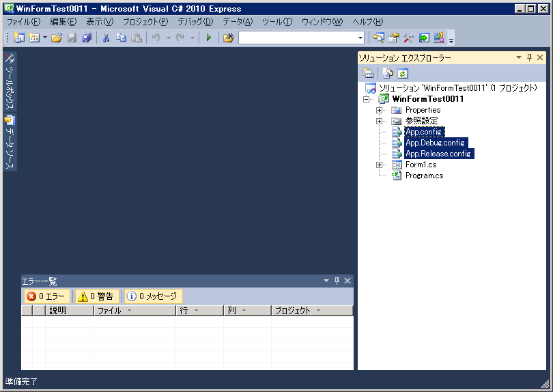Viewport: 553px width, 392px height.
Task: Open the ファイル(F) menu
Action: tap(24, 22)
